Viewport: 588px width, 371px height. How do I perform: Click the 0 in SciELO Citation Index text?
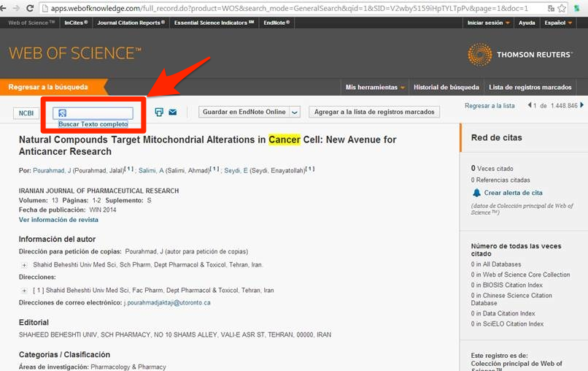click(507, 324)
